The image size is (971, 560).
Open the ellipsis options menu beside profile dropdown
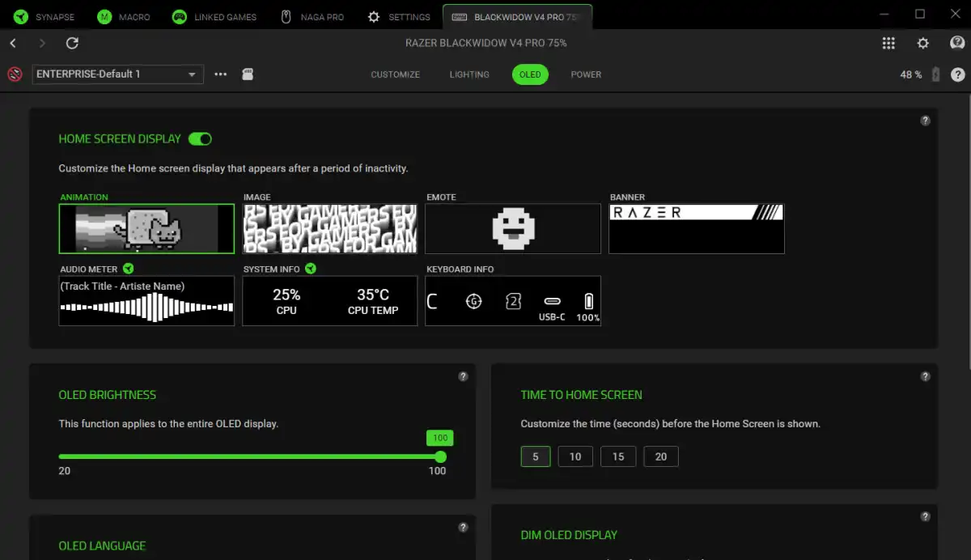[x=220, y=74]
